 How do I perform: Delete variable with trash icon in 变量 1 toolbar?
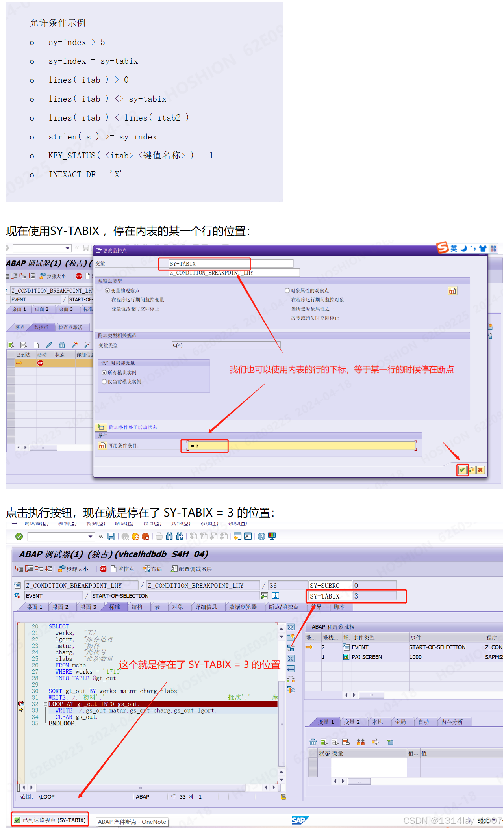pyautogui.click(x=313, y=742)
